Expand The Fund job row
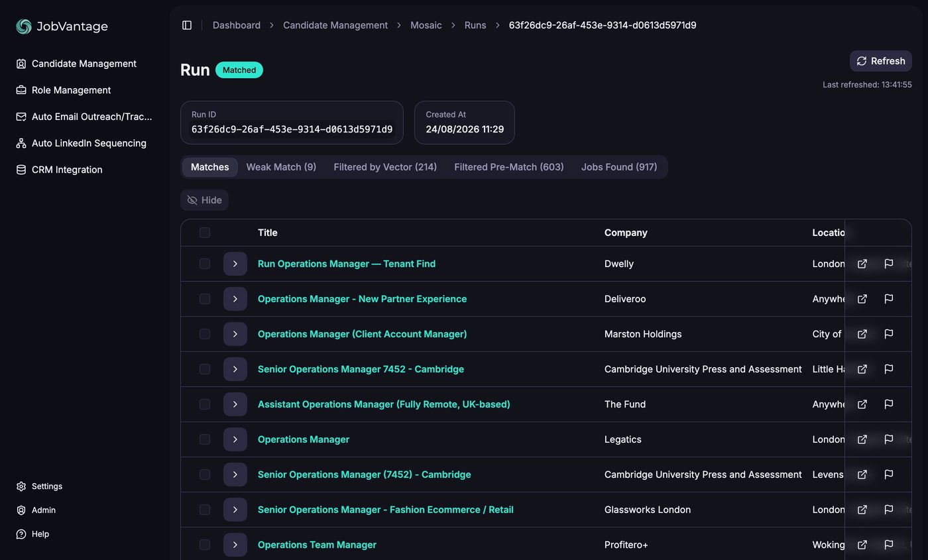This screenshot has height=560, width=928. click(235, 404)
